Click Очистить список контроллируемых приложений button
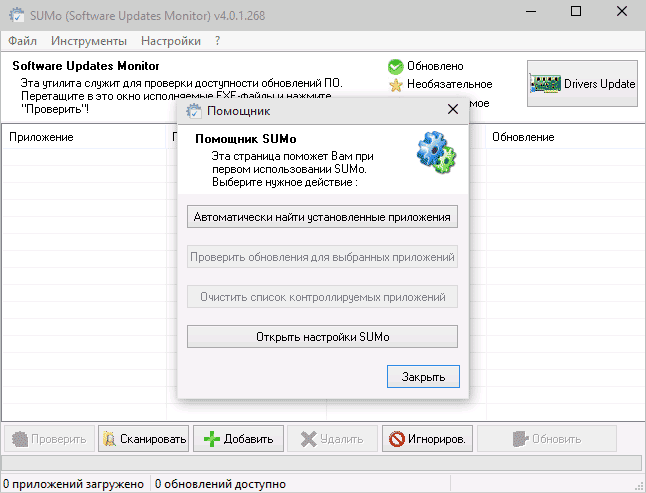The height and width of the screenshot is (493, 646). [x=322, y=297]
